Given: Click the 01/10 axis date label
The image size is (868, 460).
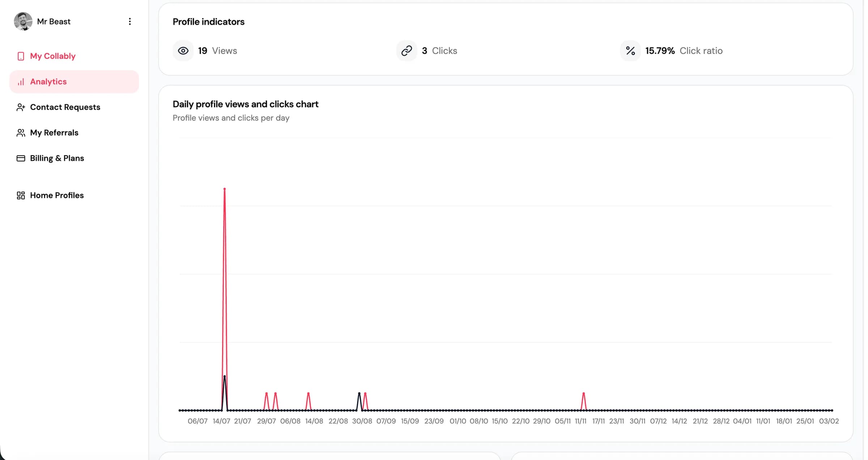Looking at the screenshot, I should [x=458, y=421].
